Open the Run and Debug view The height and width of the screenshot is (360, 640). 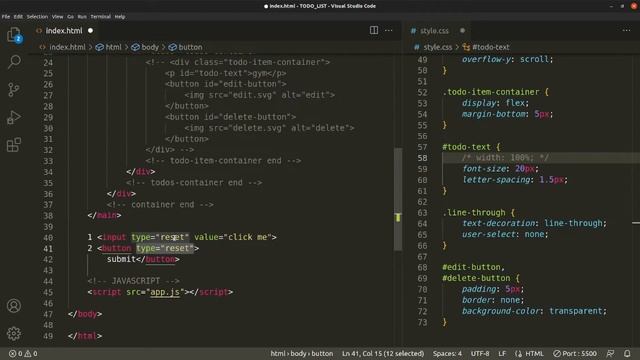(14, 117)
